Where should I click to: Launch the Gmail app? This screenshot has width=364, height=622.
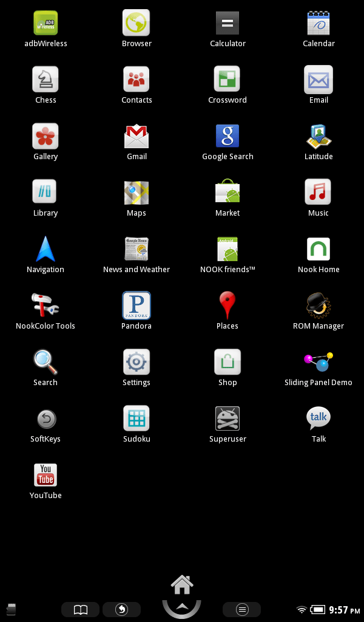136,136
